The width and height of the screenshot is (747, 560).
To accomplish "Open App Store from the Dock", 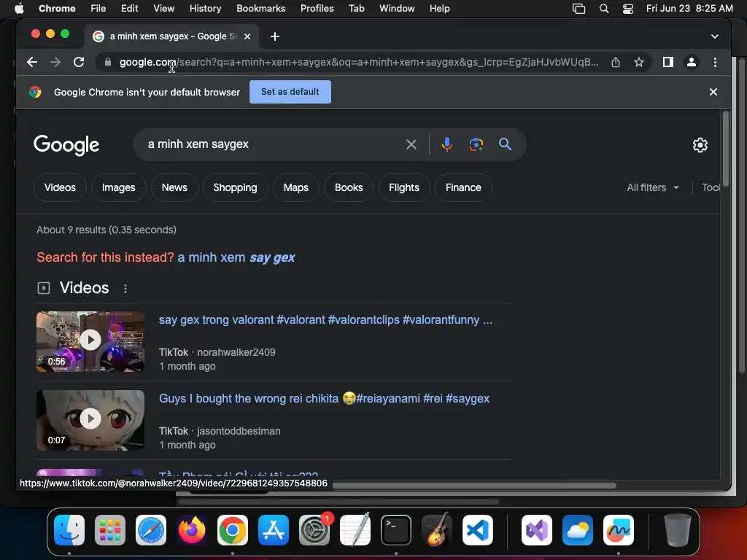I will (x=274, y=530).
